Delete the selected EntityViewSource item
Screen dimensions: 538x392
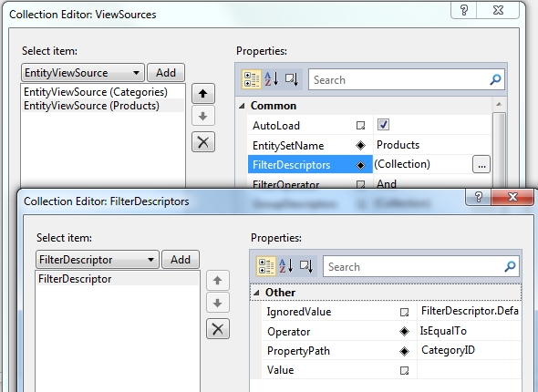203,141
